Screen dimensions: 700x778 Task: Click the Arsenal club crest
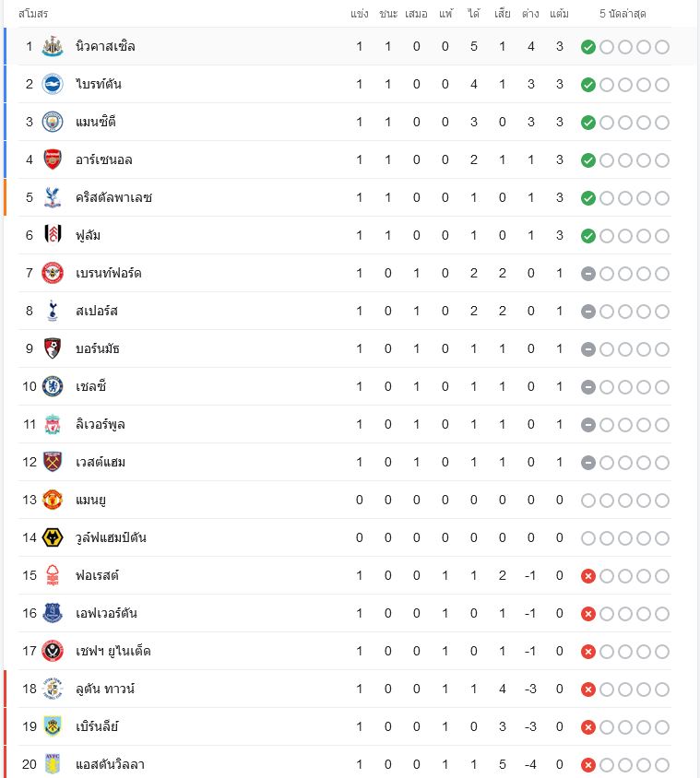53,159
